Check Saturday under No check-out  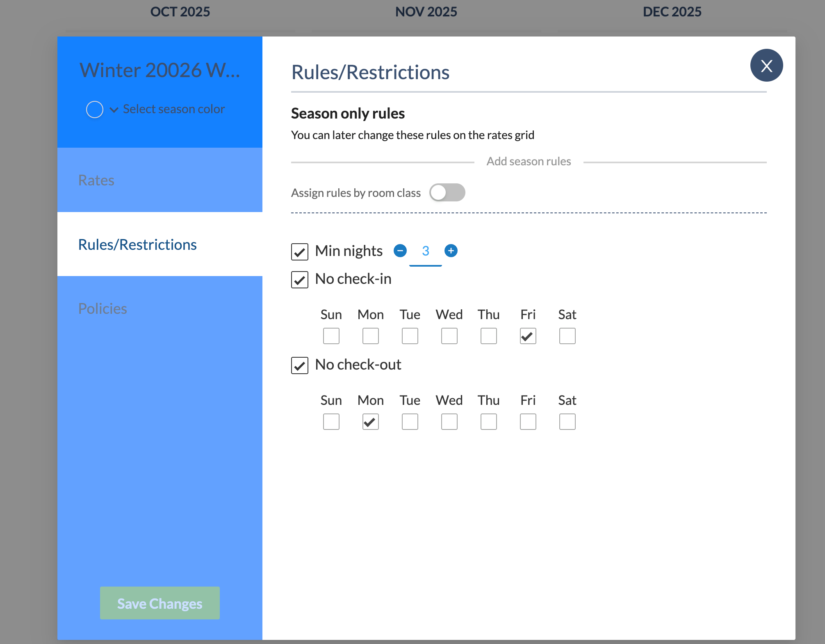click(567, 422)
